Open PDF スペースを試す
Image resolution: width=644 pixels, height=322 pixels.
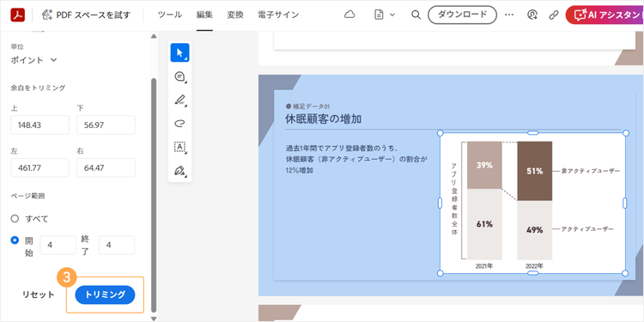click(86, 15)
